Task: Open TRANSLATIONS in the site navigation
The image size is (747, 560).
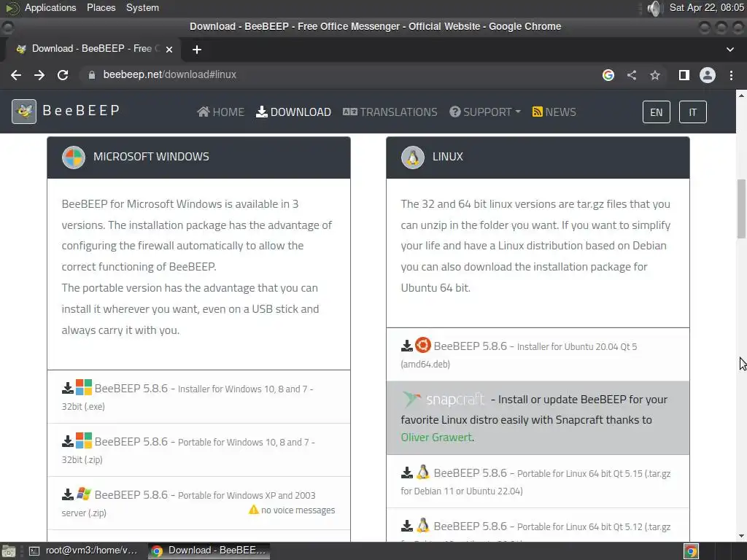Action: coord(390,112)
